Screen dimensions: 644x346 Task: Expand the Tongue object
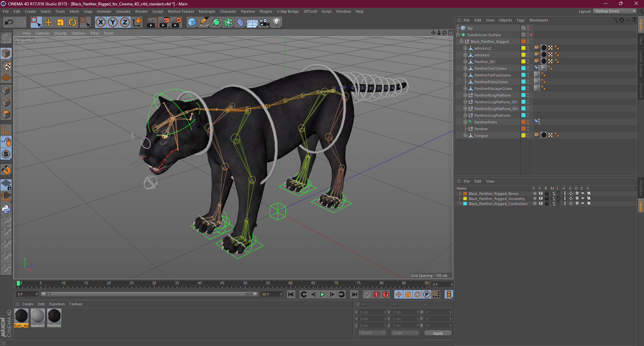tap(465, 136)
